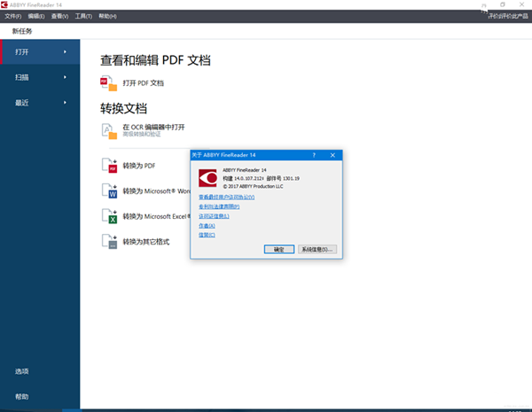Select the 新任务 tab
The width and height of the screenshot is (532, 412).
[22, 31]
